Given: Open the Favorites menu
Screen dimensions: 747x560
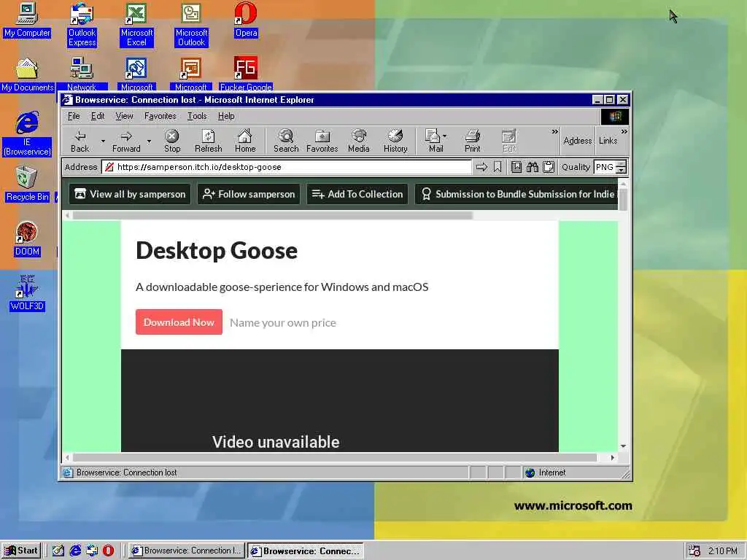Looking at the screenshot, I should point(160,116).
